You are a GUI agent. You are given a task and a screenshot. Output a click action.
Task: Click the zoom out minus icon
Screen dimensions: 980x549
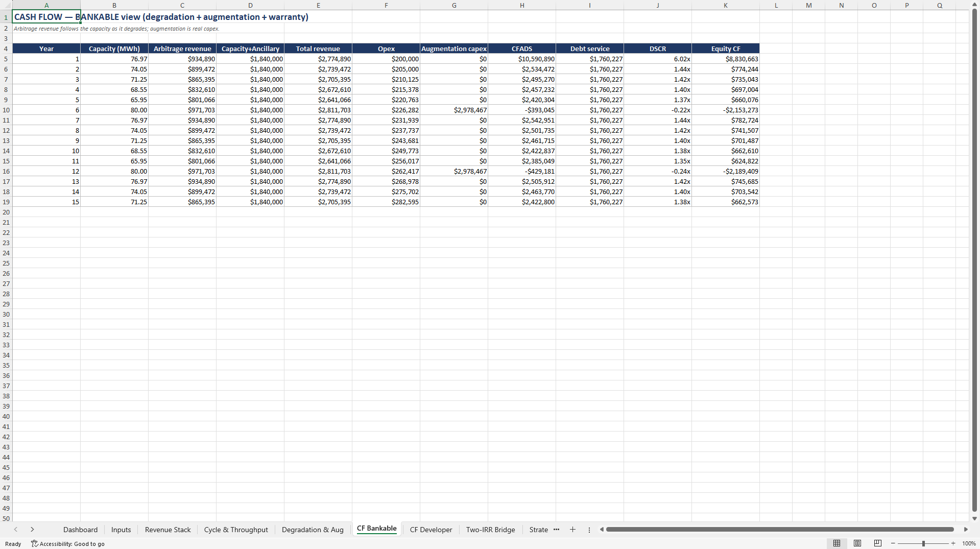coord(893,543)
